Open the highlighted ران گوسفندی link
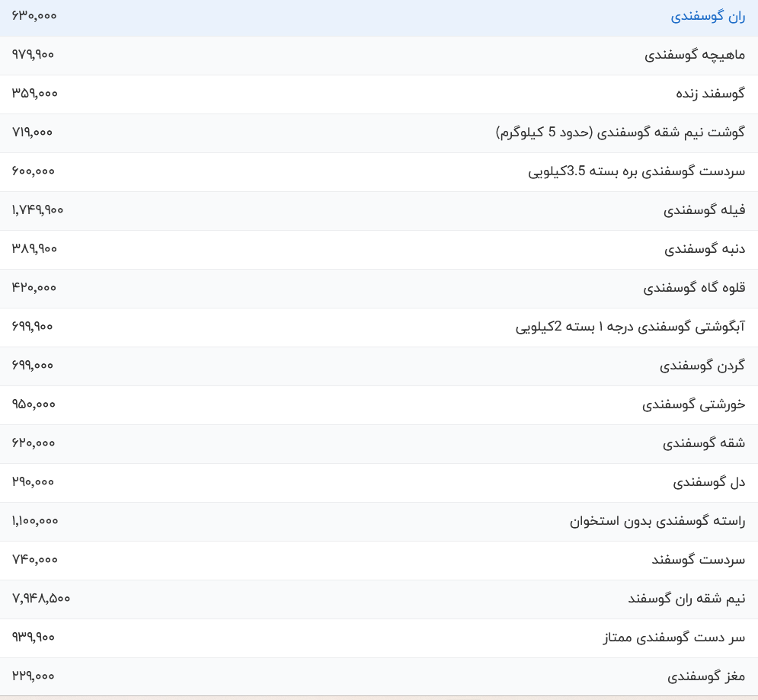The height and width of the screenshot is (700, 758). 708,17
